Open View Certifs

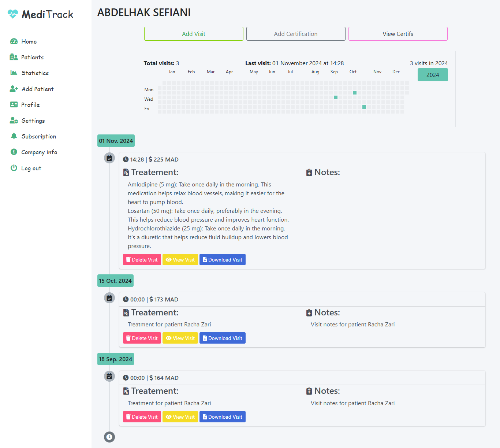[x=398, y=34]
